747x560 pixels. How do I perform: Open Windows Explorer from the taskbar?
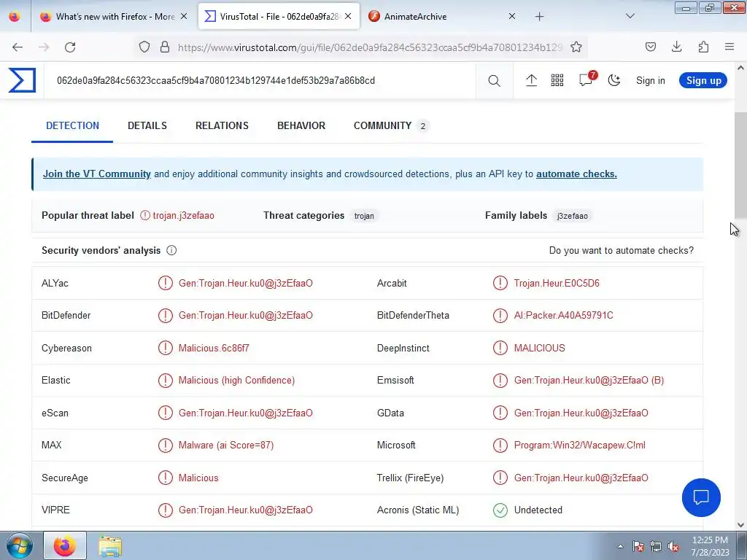110,546
